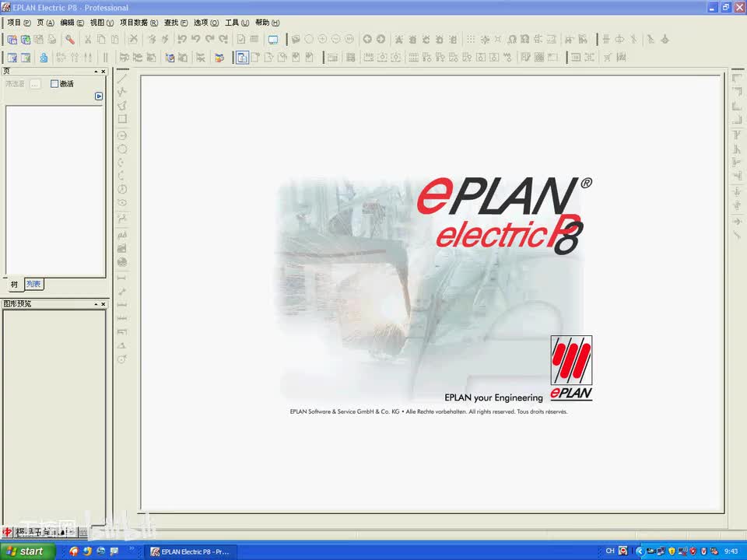The width and height of the screenshot is (747, 560).
Task: Select the spline curve tool
Action: click(x=122, y=218)
